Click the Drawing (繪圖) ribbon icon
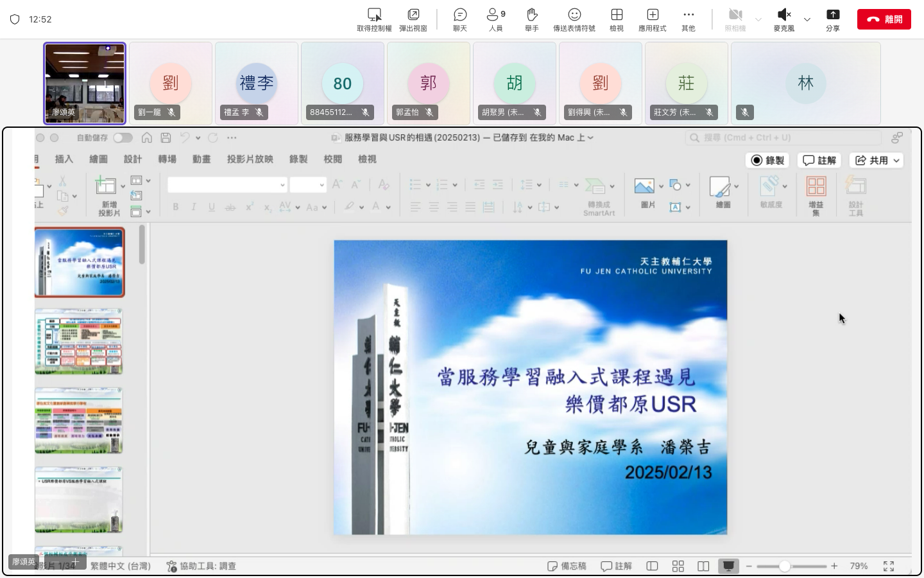The height and width of the screenshot is (578, 924). pyautogui.click(x=721, y=186)
